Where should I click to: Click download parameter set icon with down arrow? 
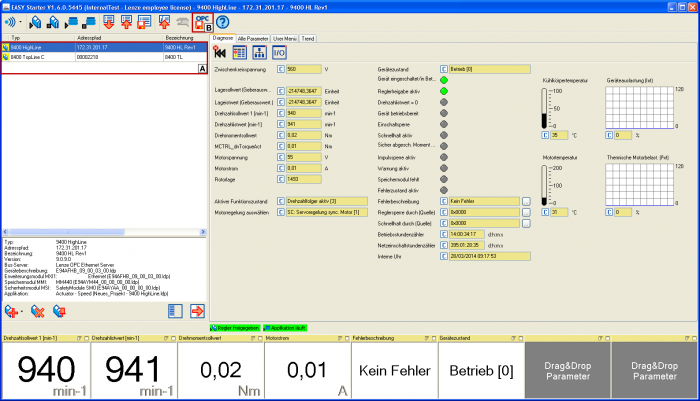tap(108, 22)
